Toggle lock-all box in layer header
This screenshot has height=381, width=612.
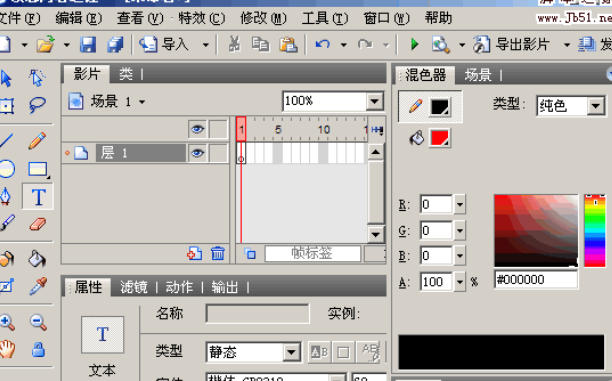[x=218, y=129]
